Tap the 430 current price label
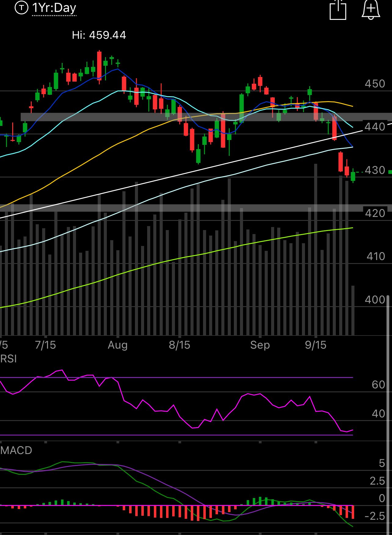Screen dimensions: 392x535 pos(375,170)
